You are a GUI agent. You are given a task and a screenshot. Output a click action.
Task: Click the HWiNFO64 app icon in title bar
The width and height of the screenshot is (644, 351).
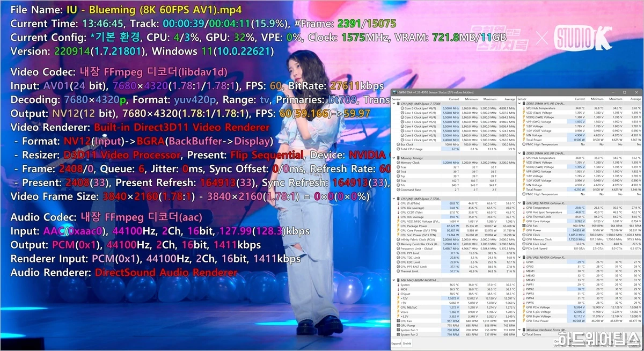coord(394,92)
